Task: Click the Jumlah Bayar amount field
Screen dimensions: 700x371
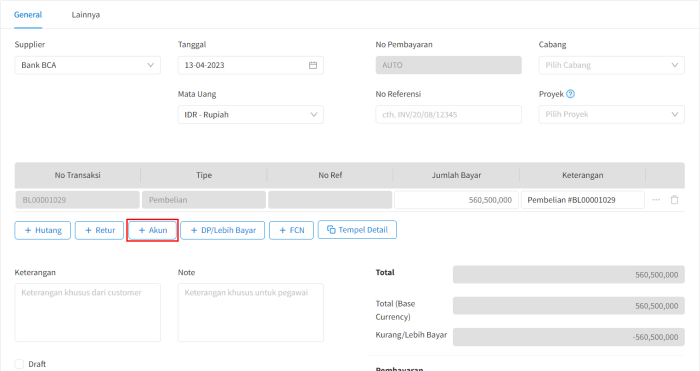Action: tap(456, 200)
